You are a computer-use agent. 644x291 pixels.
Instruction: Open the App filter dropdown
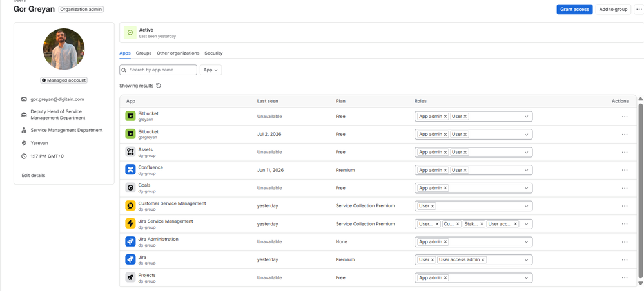coord(211,70)
